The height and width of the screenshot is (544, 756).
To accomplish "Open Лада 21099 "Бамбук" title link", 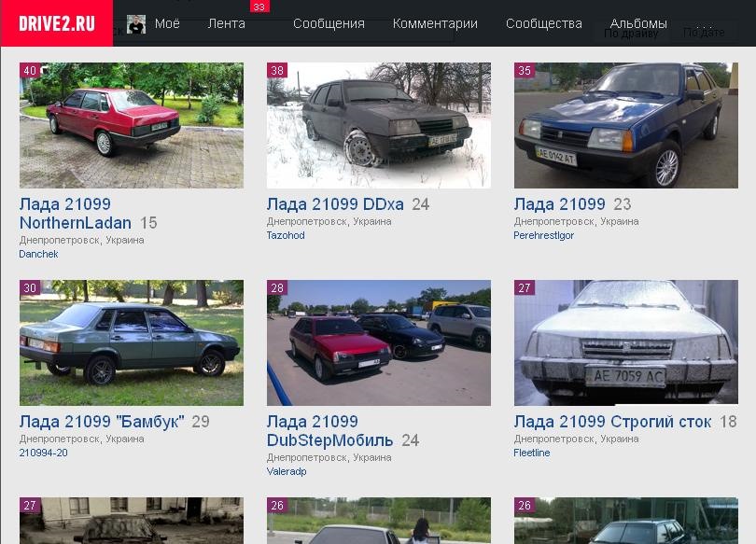I will click(x=102, y=422).
